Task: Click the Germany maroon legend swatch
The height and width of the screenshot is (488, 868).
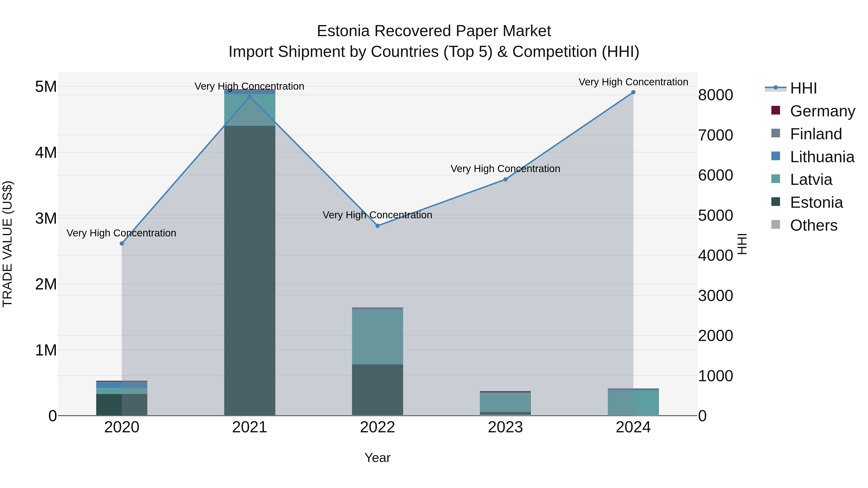Action: [776, 110]
